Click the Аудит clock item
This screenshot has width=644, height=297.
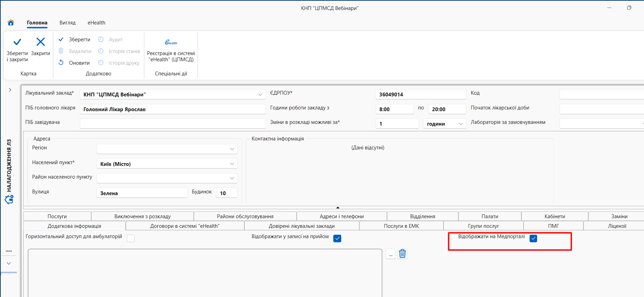tap(110, 40)
